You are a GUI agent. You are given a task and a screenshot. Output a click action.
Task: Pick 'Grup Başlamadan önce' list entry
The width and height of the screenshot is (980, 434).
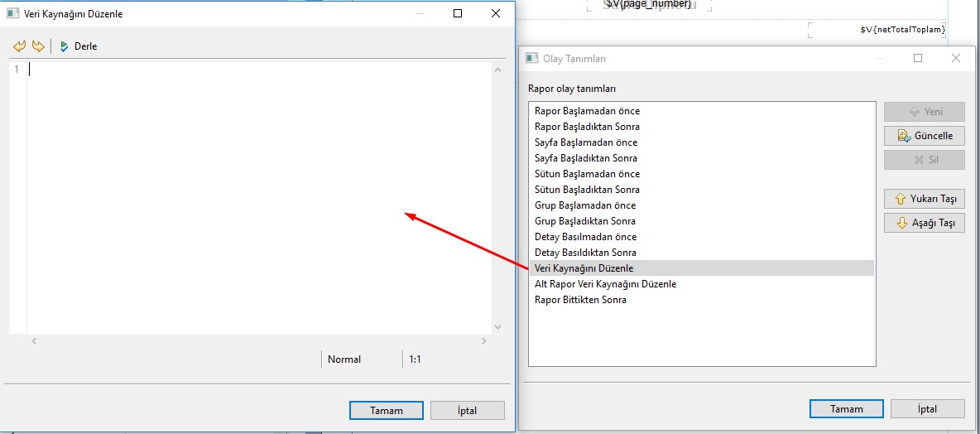pyautogui.click(x=585, y=205)
